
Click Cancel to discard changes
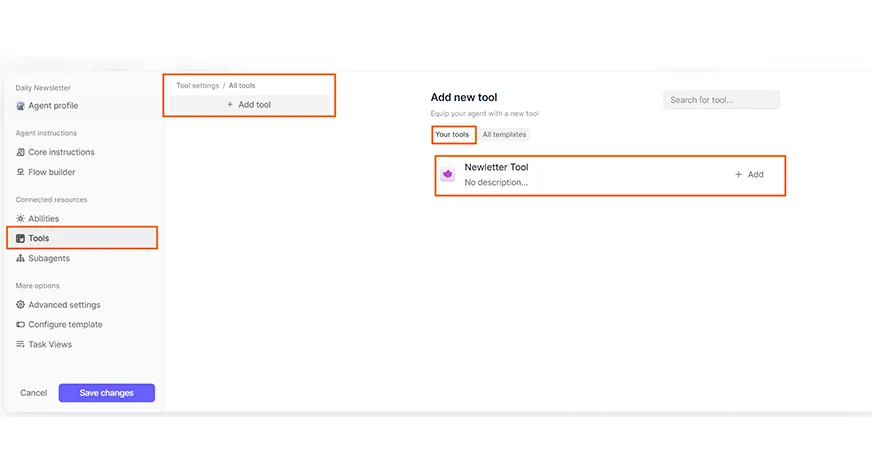click(x=33, y=393)
